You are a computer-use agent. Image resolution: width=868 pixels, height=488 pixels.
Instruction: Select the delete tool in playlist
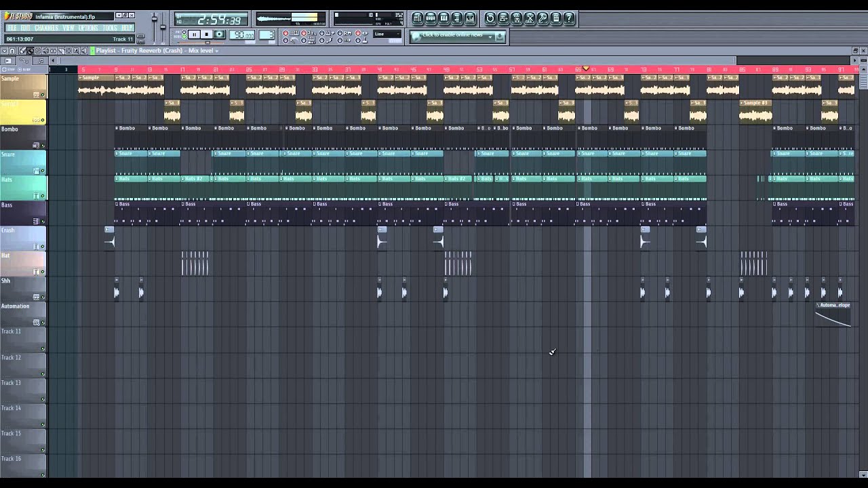point(37,51)
